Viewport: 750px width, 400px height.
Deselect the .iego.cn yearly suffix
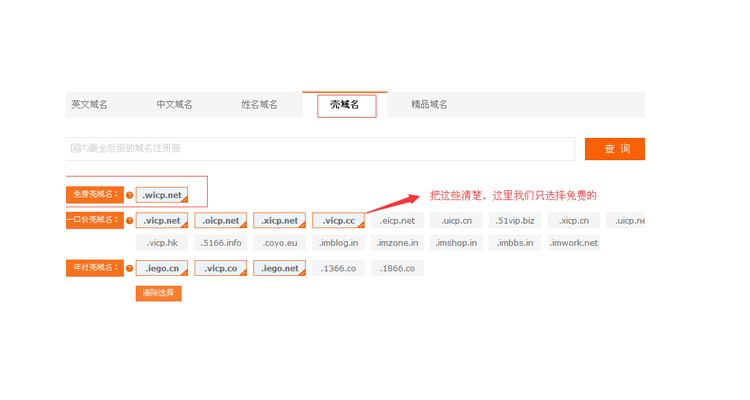click(x=162, y=268)
